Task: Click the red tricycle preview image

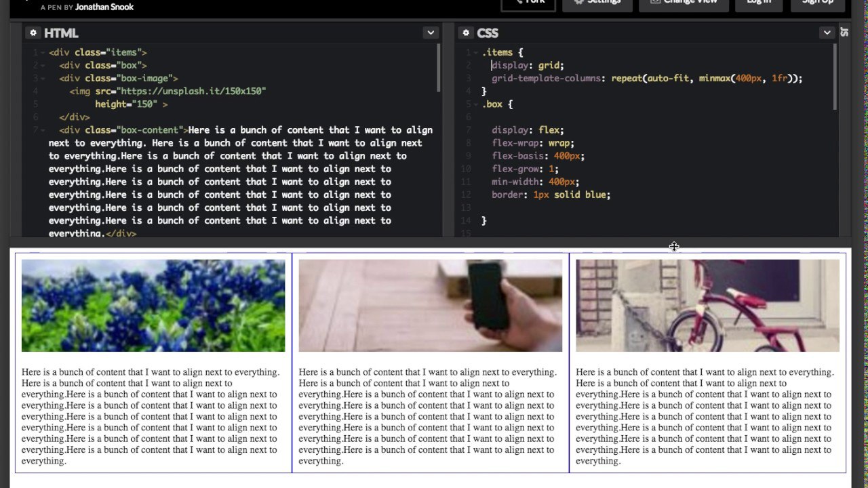Action: 707,306
